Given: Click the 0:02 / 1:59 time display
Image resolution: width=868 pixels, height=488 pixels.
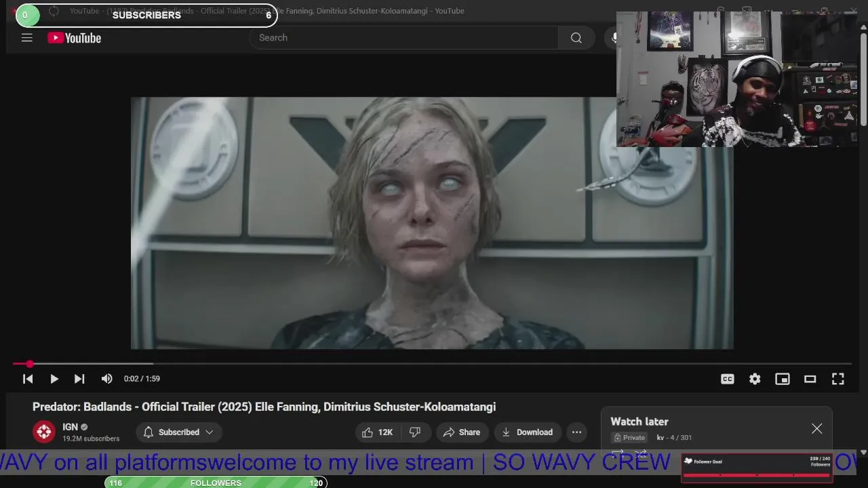Looking at the screenshot, I should pyautogui.click(x=142, y=379).
